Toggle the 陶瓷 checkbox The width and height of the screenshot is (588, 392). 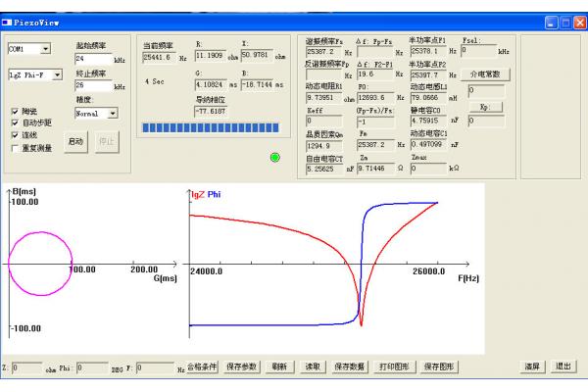[x=15, y=112]
